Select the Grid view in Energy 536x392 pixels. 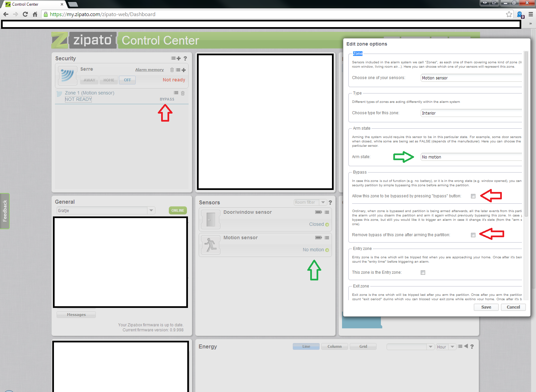pos(363,346)
